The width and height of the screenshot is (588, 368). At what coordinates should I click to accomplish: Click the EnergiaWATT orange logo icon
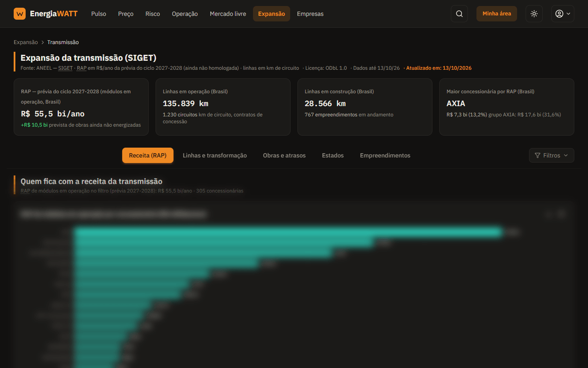click(20, 14)
